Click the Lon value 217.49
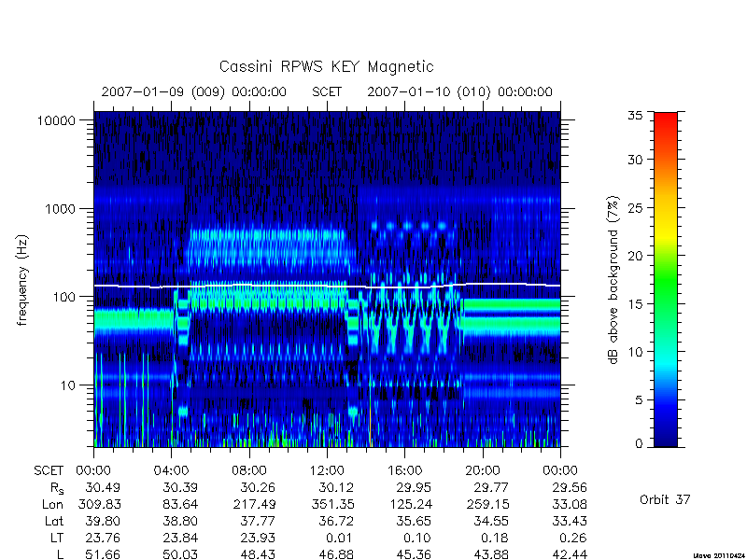The width and height of the screenshot is (747, 560). click(254, 504)
